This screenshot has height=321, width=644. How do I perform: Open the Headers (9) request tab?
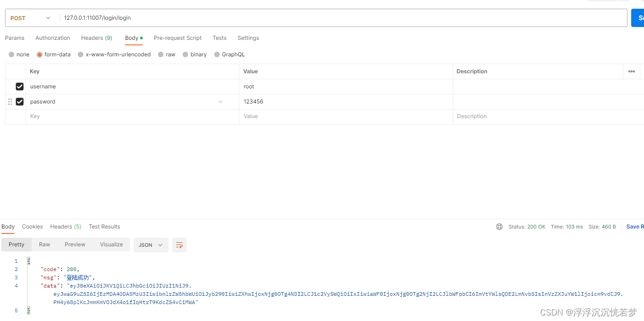pyautogui.click(x=96, y=38)
